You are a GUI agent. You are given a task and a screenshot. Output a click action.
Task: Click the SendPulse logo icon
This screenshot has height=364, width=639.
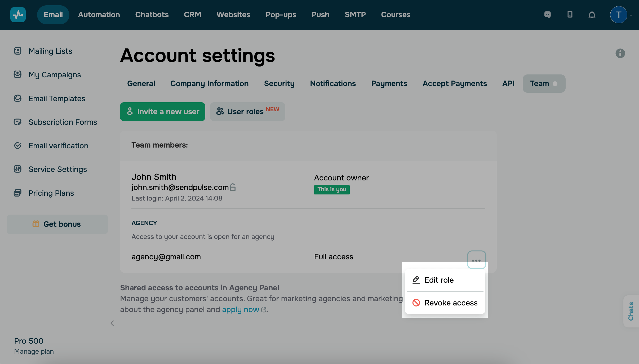18,15
